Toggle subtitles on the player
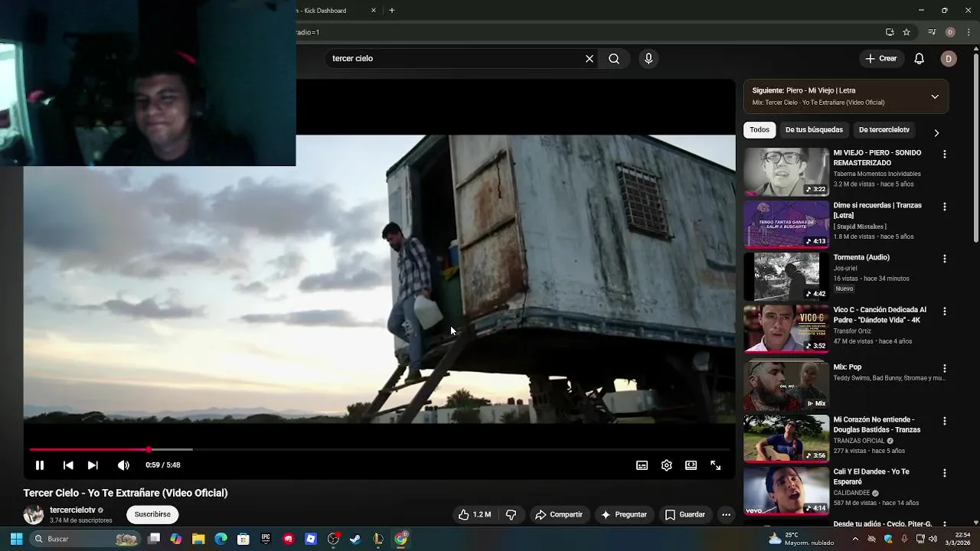This screenshot has width=980, height=551. (x=642, y=465)
